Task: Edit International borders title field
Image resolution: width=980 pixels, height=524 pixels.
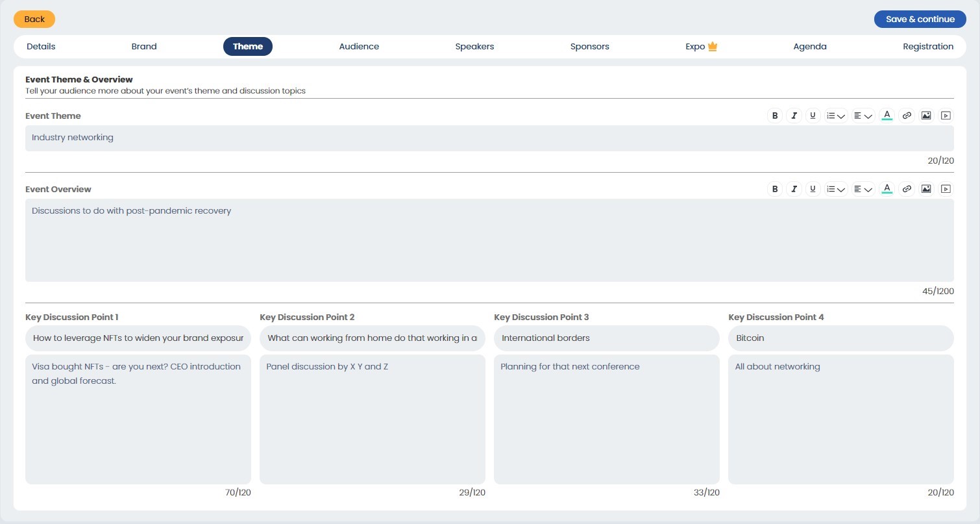Action: coord(607,338)
